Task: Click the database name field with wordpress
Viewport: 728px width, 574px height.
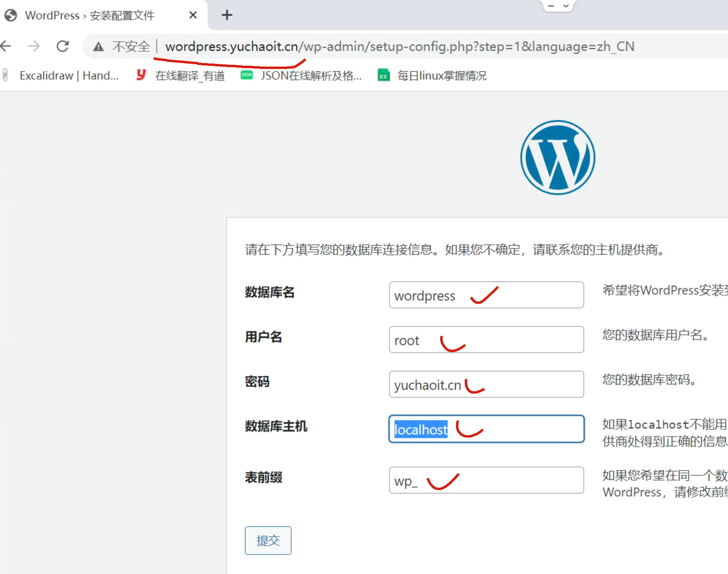Action: coord(486,295)
